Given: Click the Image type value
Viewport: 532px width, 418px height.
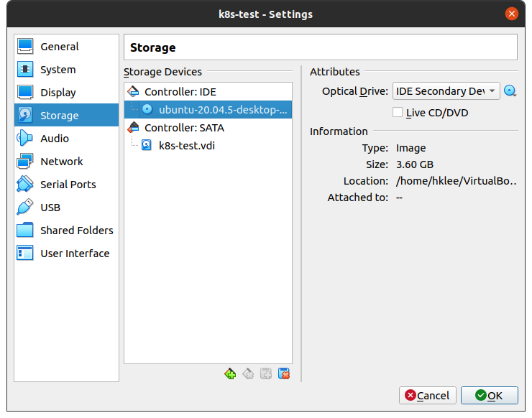Looking at the screenshot, I should (411, 148).
